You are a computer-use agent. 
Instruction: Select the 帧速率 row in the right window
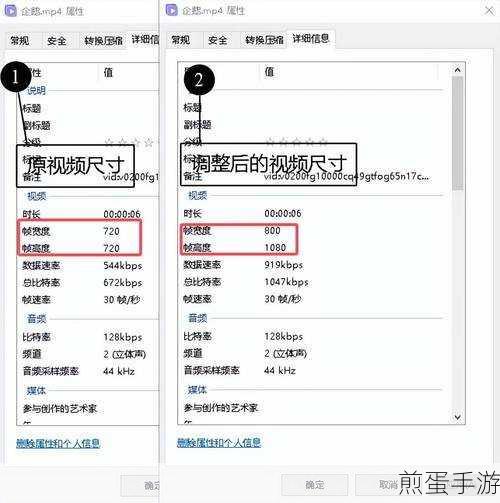pyautogui.click(x=313, y=299)
